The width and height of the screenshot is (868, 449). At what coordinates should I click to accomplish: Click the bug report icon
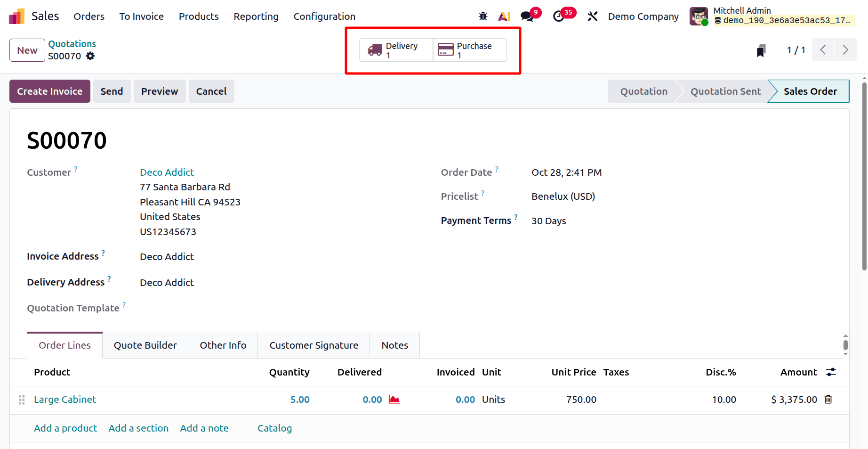[482, 16]
